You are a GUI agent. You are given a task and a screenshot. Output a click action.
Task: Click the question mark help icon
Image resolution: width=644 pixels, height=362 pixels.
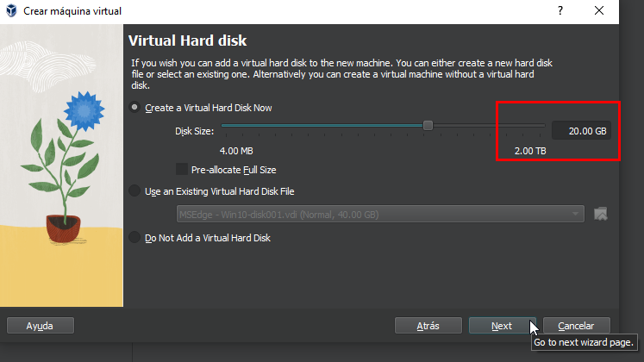560,11
